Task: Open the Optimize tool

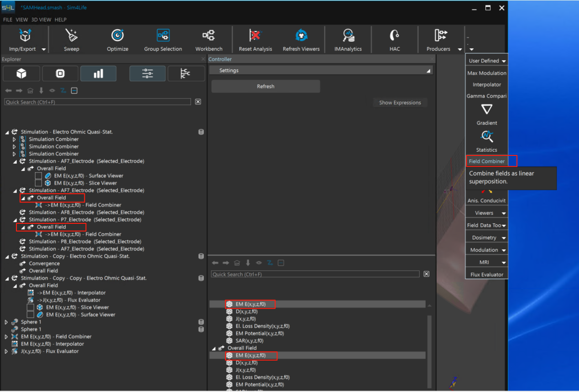Action: tap(117, 36)
